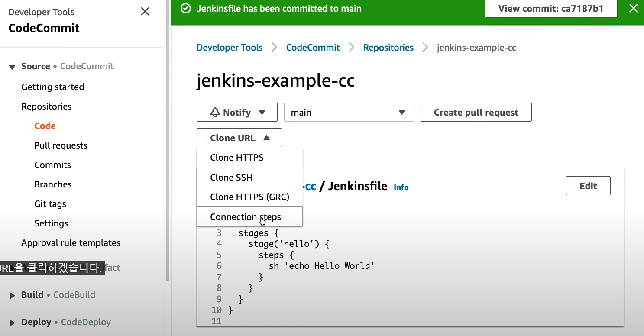The image size is (644, 336).
Task: Select Clone SSH option
Action: [249, 178]
